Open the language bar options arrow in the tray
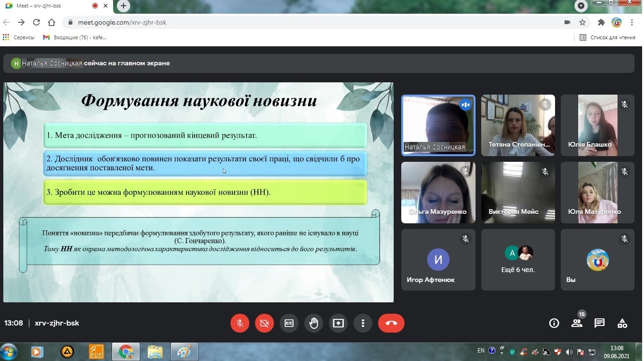Viewport: 644px width, 361px height. 502,353
